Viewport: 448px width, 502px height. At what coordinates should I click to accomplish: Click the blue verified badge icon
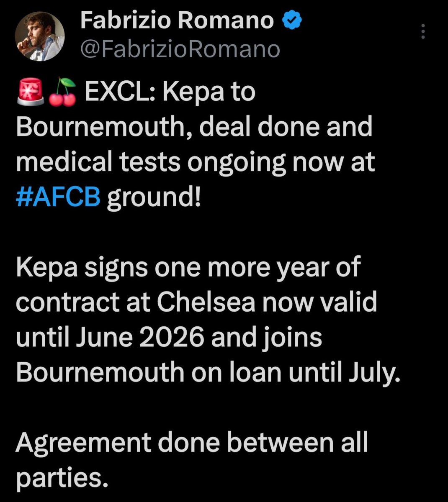(292, 20)
